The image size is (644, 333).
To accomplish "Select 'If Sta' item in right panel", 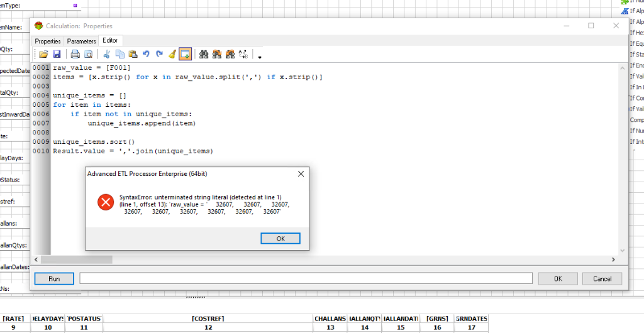I will point(636,55).
